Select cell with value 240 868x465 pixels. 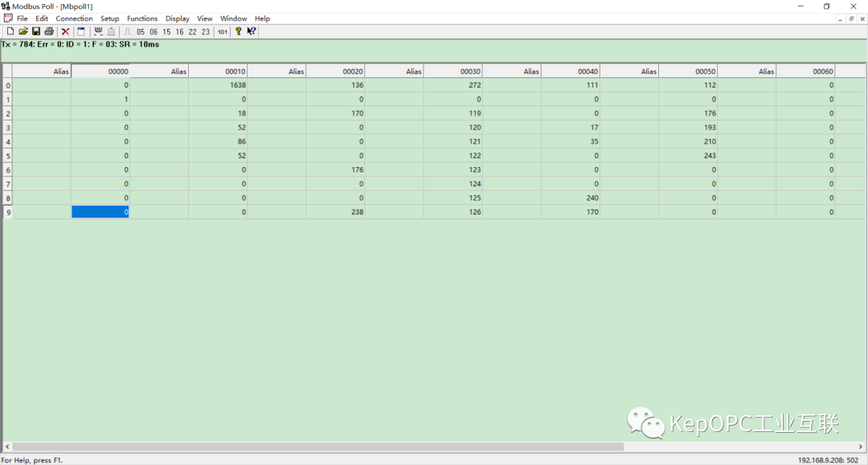coord(571,198)
